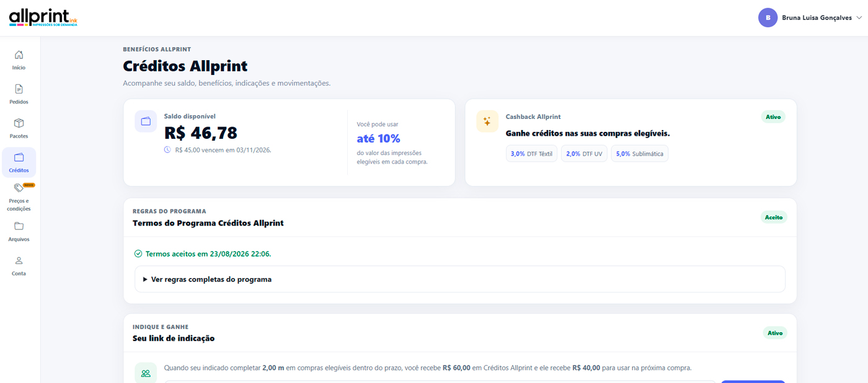The image size is (868, 383).
Task: Click the user name Bruna Luisa Gonçalves
Action: tap(817, 18)
